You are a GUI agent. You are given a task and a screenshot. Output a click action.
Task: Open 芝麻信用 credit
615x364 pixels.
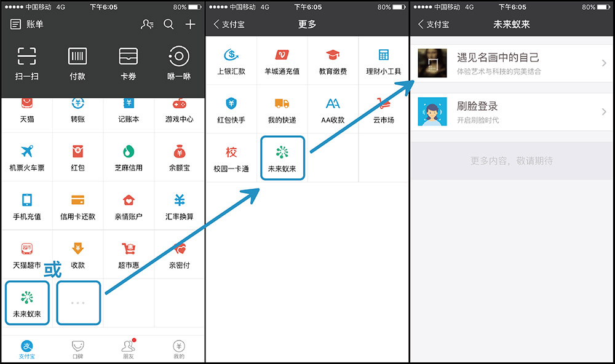[x=129, y=157]
